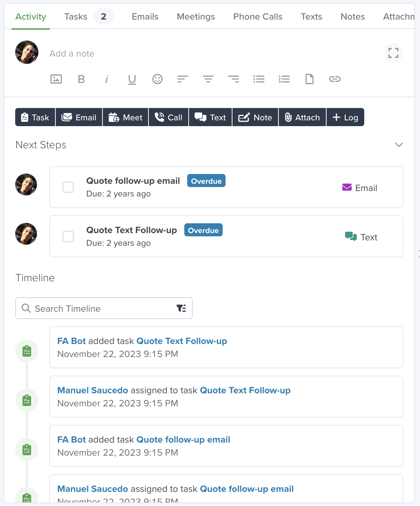Open FA Bot link in Quote follow-up email entry

click(72, 439)
